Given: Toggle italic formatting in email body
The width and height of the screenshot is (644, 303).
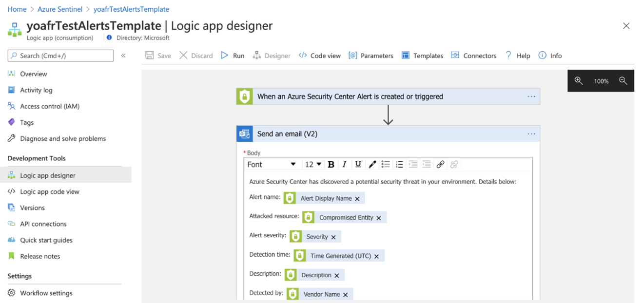Looking at the screenshot, I should point(345,164).
